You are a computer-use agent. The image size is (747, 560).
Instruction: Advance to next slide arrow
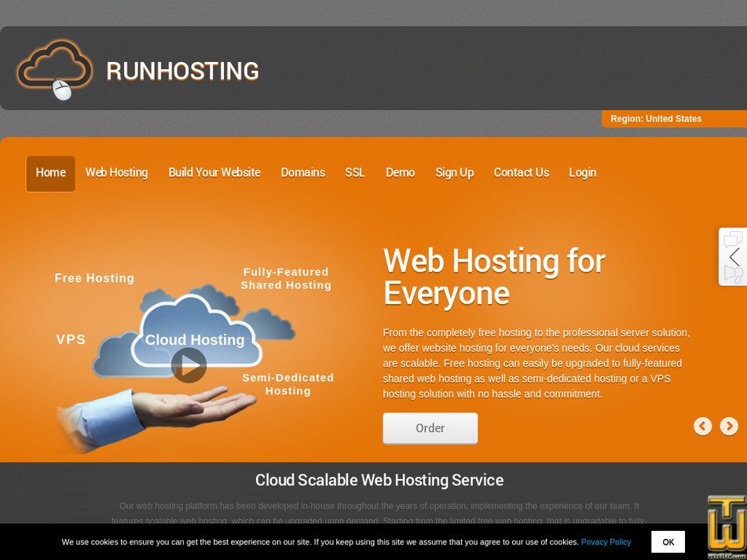point(729,426)
